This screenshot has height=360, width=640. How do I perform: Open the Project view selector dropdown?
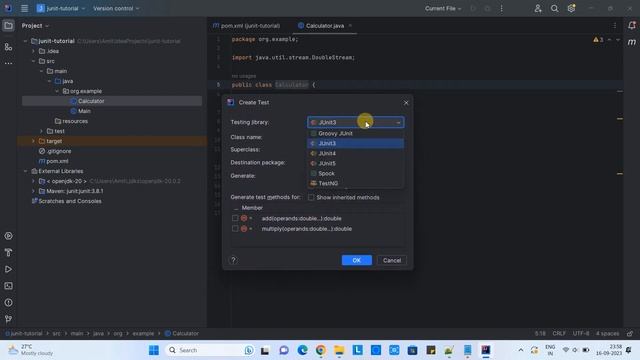coord(35,26)
